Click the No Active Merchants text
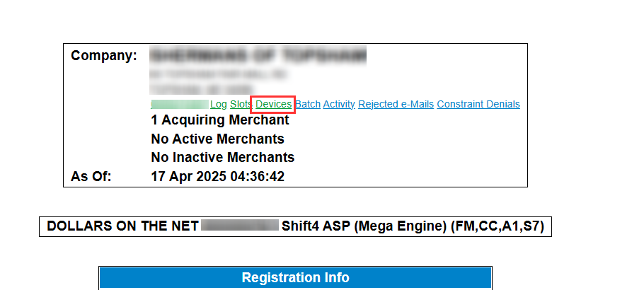The height and width of the screenshot is (290, 644). click(x=217, y=139)
